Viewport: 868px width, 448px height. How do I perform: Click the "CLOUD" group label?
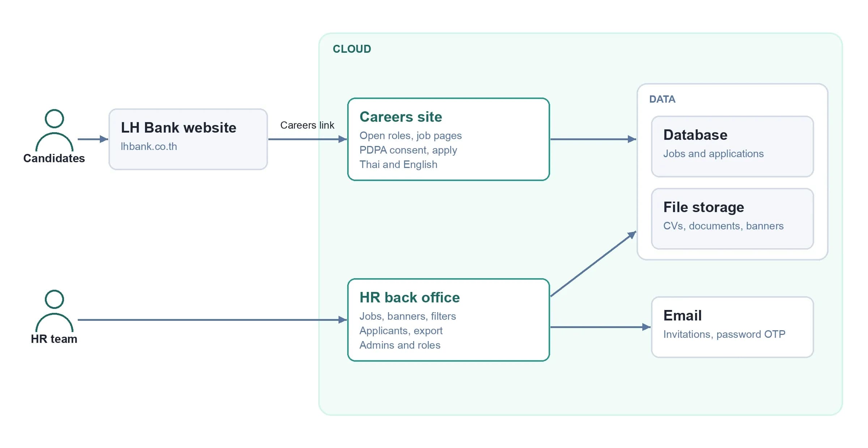(x=352, y=49)
